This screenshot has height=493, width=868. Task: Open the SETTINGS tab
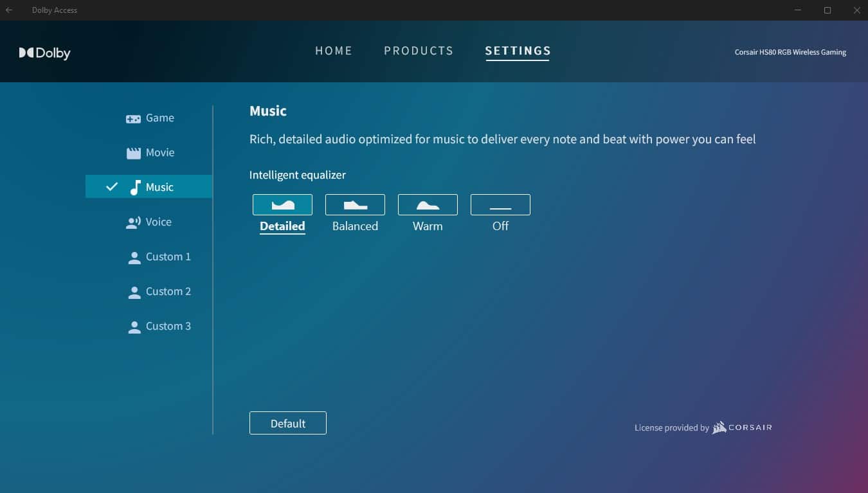518,51
